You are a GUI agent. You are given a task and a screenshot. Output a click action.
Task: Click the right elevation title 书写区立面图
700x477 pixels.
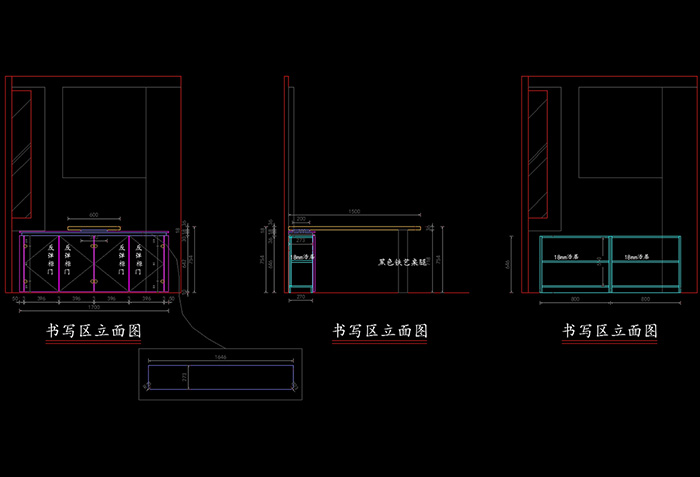click(x=610, y=331)
